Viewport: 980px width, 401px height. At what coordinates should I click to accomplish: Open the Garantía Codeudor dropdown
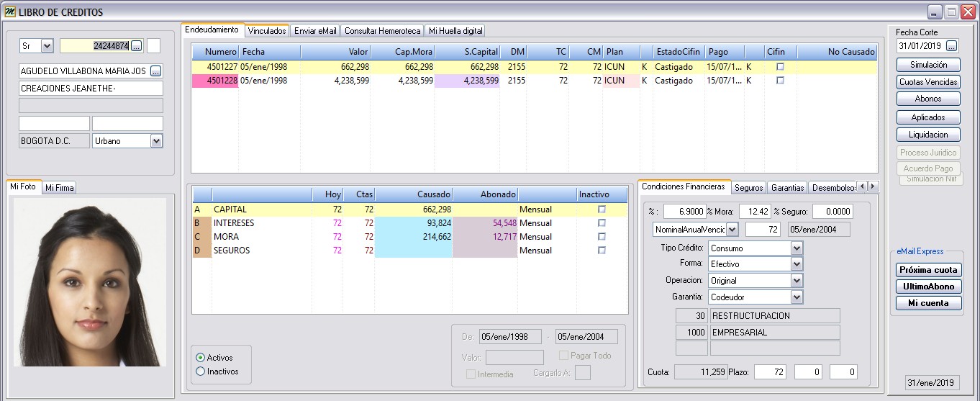click(796, 297)
